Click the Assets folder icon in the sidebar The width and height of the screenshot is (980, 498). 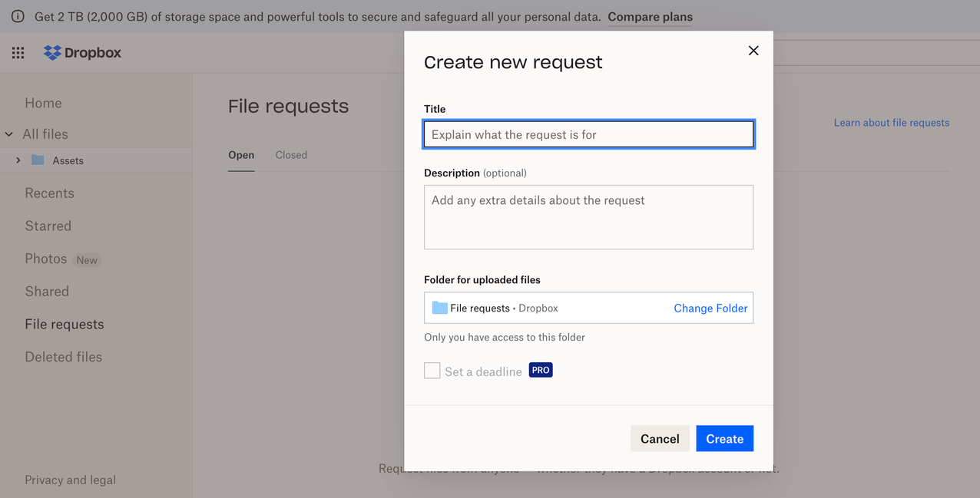click(x=38, y=160)
